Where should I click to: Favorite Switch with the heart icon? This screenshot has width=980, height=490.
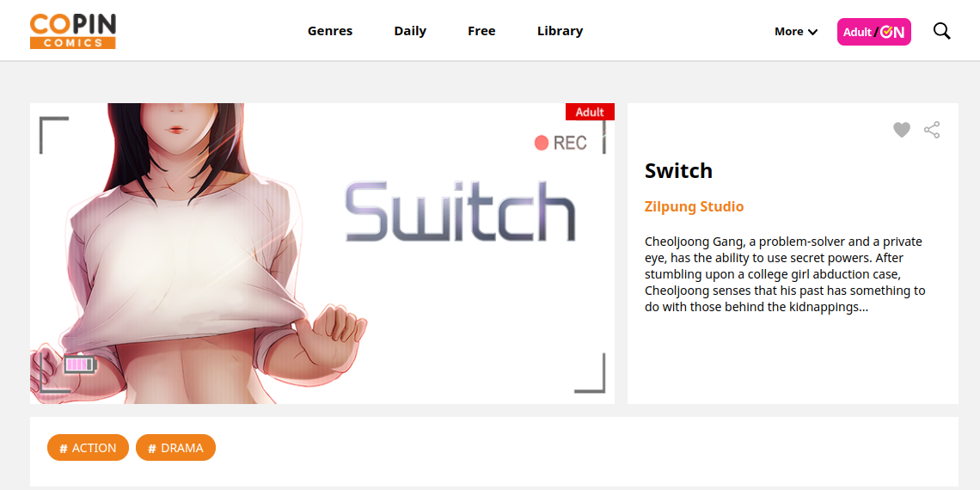(901, 130)
